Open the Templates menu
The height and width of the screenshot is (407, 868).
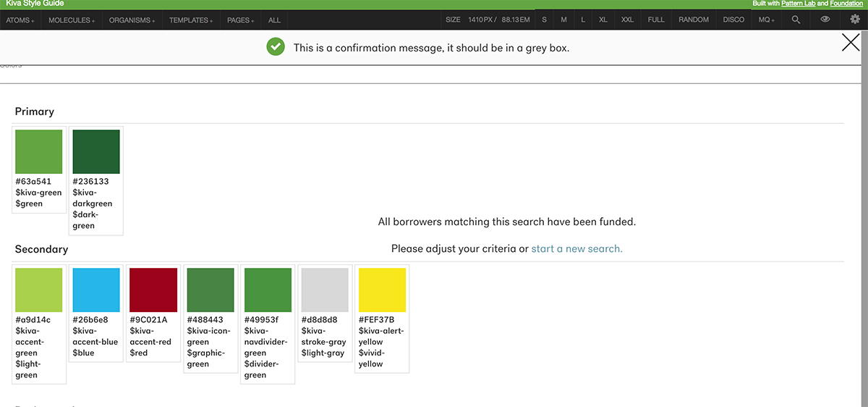click(191, 20)
